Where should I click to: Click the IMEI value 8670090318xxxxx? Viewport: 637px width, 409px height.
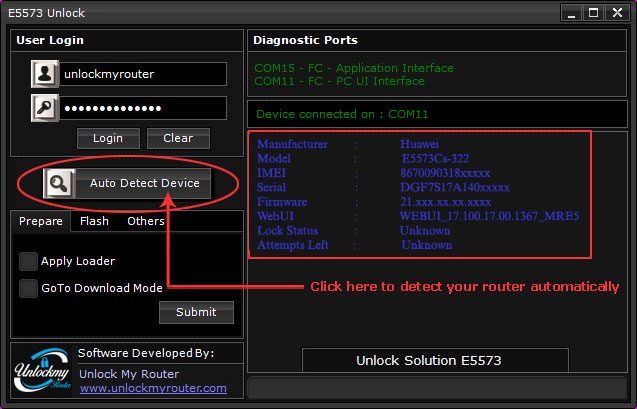point(445,173)
